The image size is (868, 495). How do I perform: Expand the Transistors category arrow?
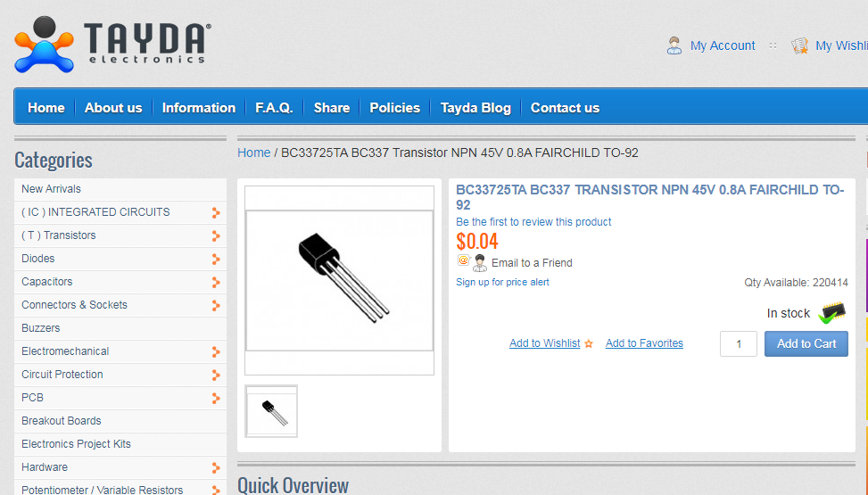pyautogui.click(x=216, y=235)
